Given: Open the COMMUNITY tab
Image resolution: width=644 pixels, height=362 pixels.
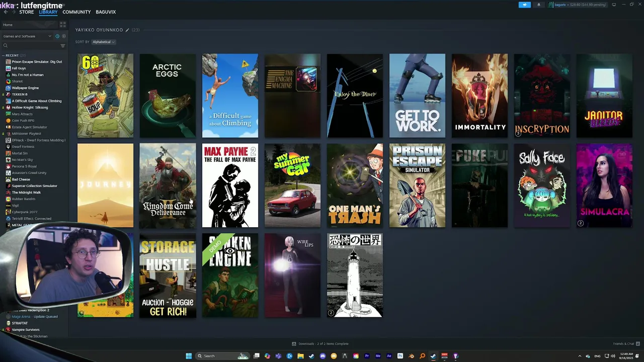Looking at the screenshot, I should (x=76, y=12).
